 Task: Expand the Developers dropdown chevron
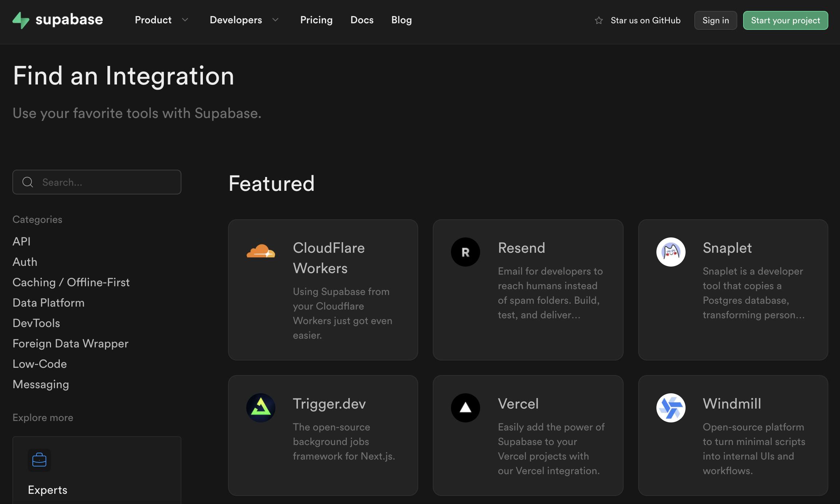pos(275,20)
